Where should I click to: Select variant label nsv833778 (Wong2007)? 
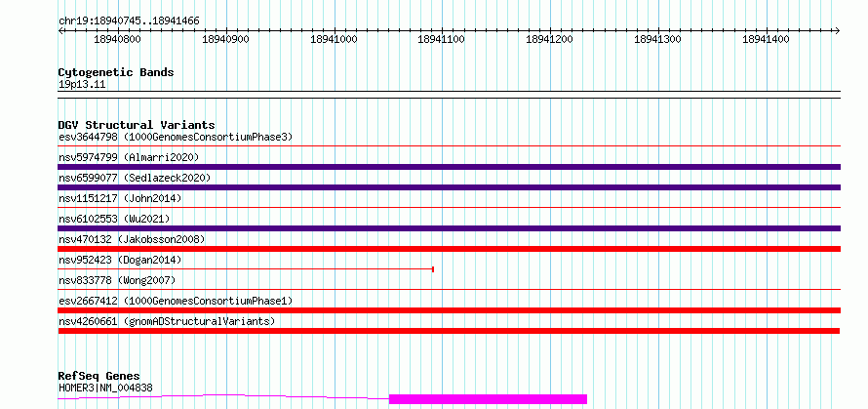(x=117, y=280)
